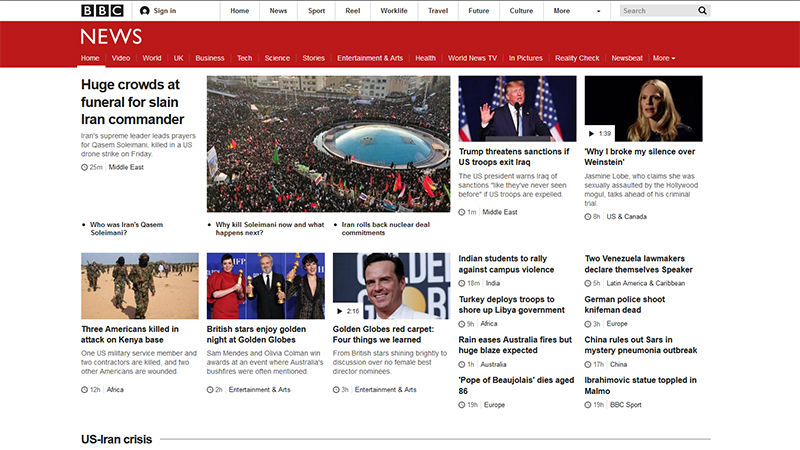Open Iran rolls back nuclear deal link

click(x=386, y=229)
